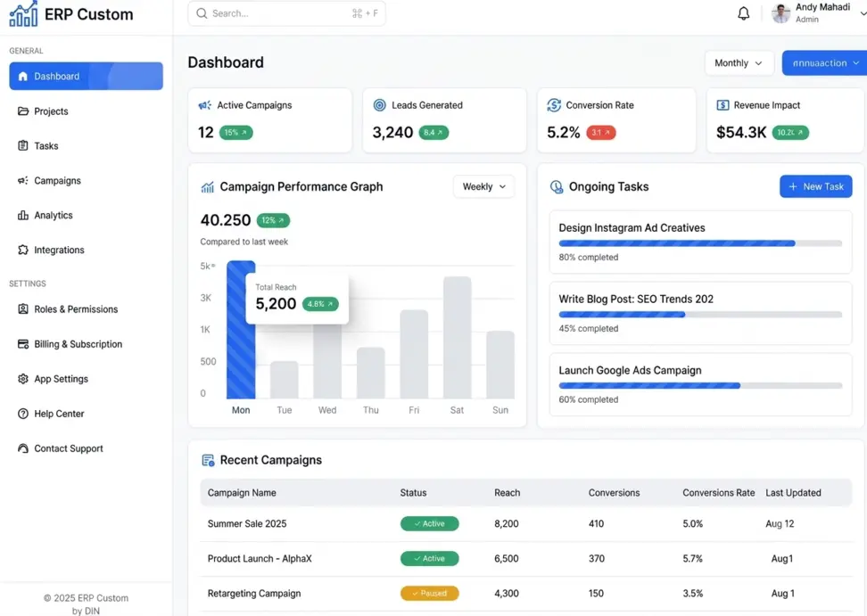The image size is (867, 616).
Task: Open the Monthly period dropdown
Action: click(x=739, y=63)
